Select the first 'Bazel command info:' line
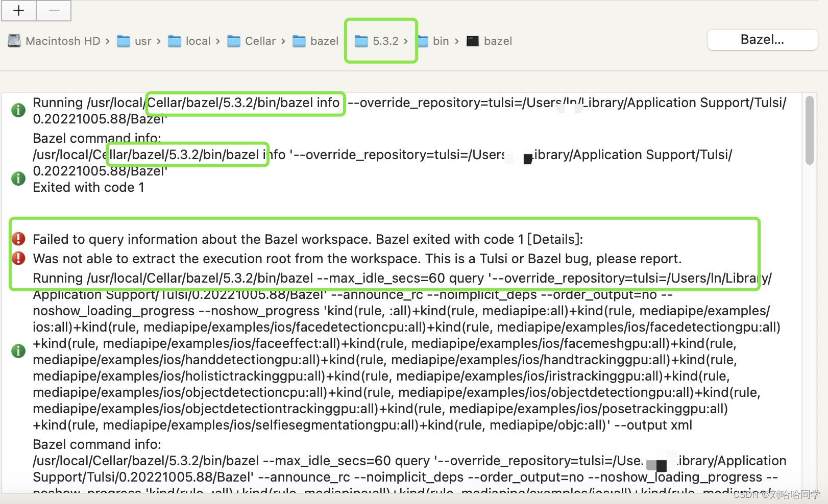828x504 pixels. point(97,138)
